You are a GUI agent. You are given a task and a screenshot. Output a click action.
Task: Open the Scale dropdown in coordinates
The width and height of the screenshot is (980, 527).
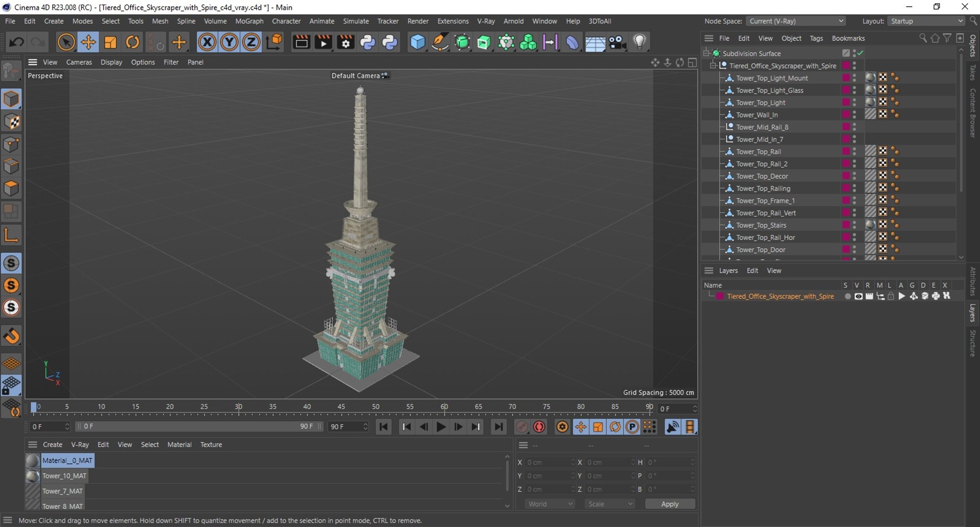click(x=610, y=504)
